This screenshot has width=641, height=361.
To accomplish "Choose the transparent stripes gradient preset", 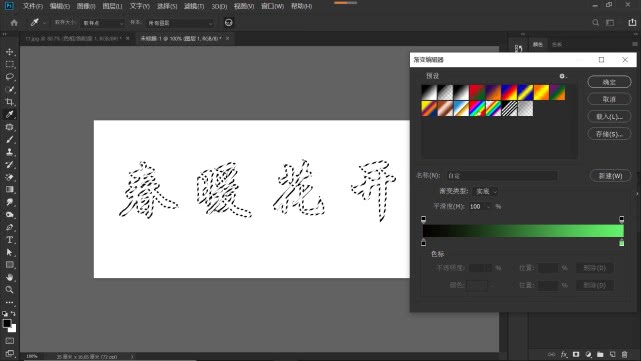I will 509,109.
